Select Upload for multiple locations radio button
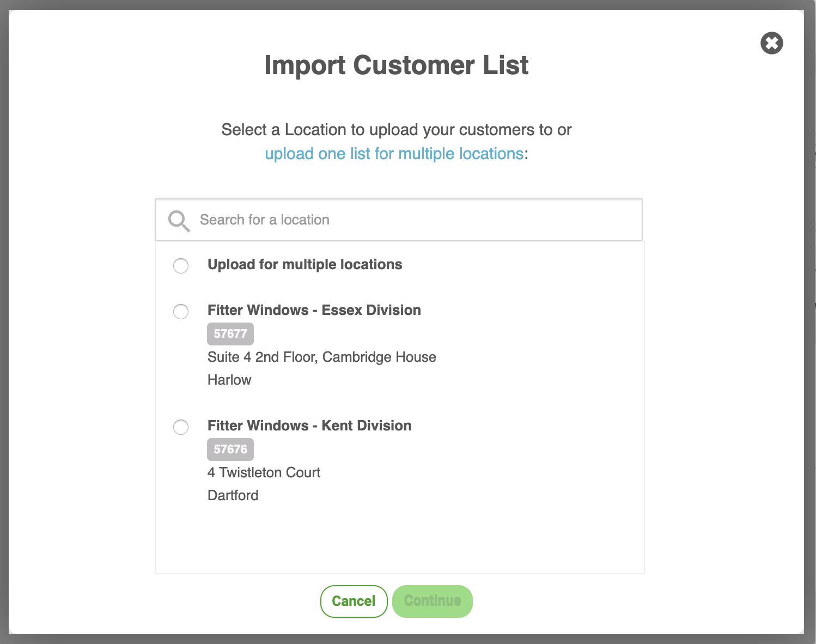This screenshot has width=816, height=644. (x=181, y=266)
